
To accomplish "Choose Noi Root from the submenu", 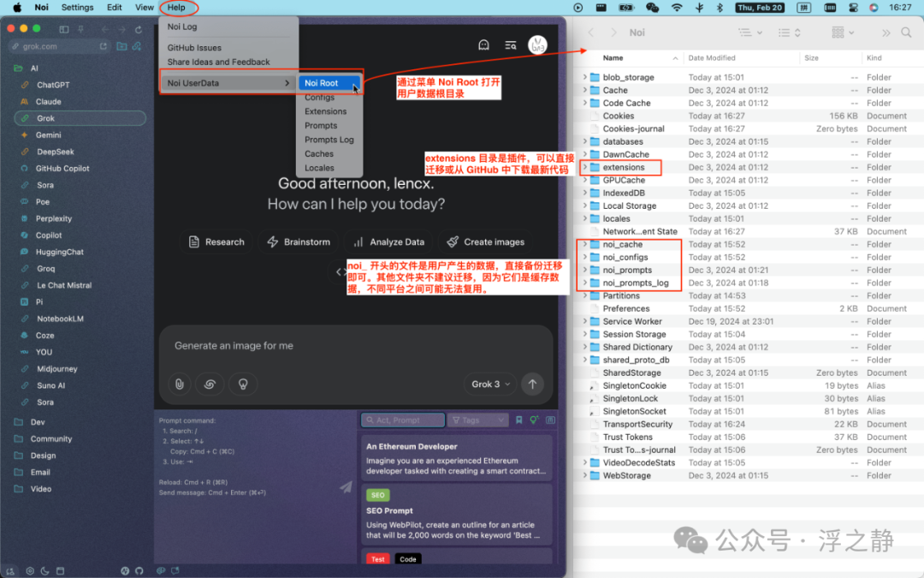I will pos(329,83).
